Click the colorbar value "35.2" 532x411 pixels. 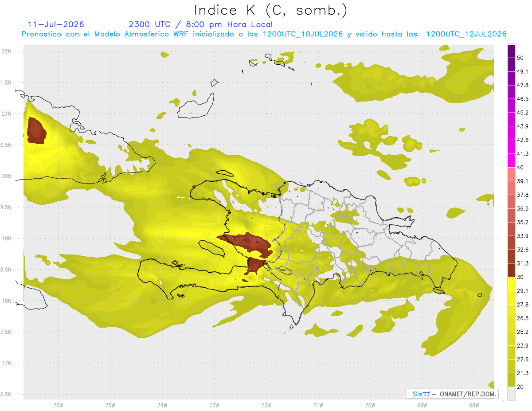pyautogui.click(x=523, y=223)
